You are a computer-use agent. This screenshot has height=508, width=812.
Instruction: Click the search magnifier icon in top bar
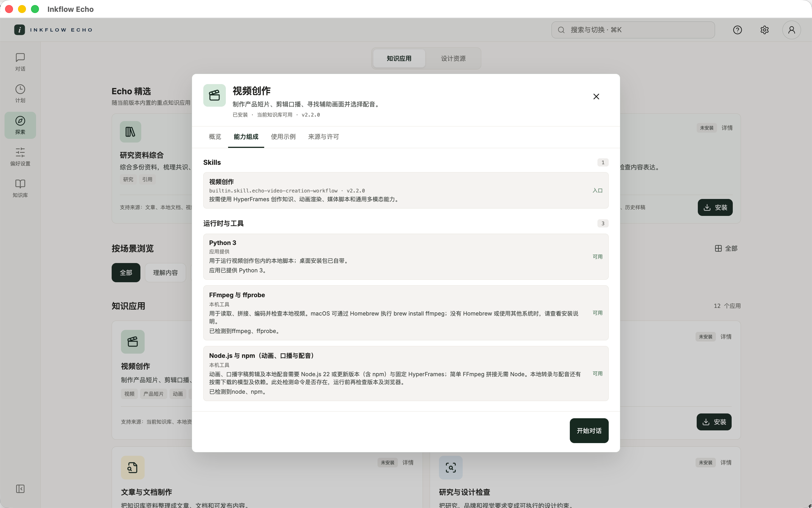click(561, 30)
